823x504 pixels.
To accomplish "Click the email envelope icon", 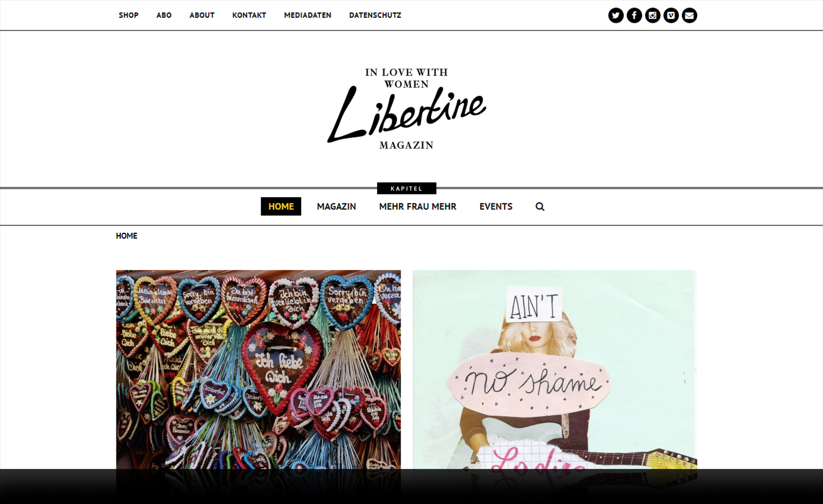I will [689, 15].
